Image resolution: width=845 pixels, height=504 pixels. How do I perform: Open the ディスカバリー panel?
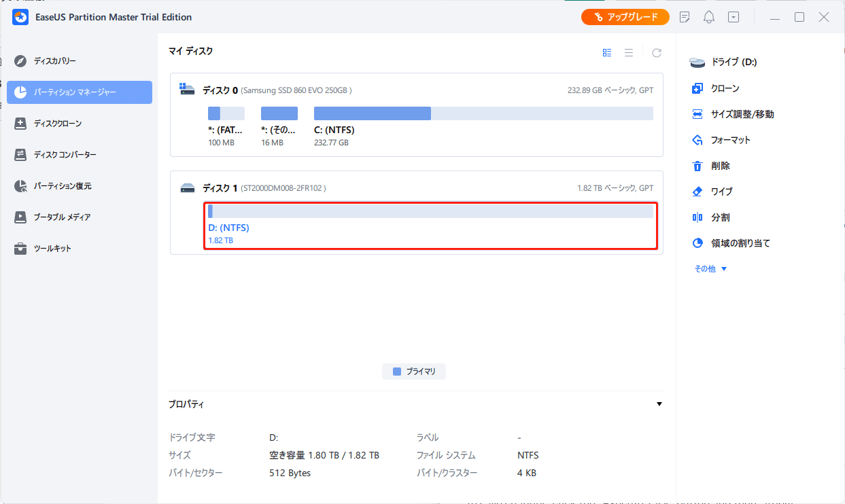coord(56,60)
